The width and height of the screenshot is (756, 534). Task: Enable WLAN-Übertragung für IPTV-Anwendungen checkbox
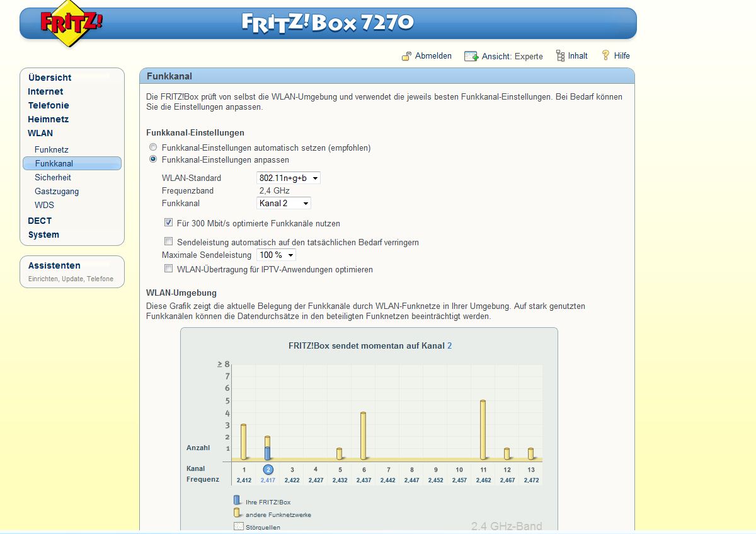(168, 269)
